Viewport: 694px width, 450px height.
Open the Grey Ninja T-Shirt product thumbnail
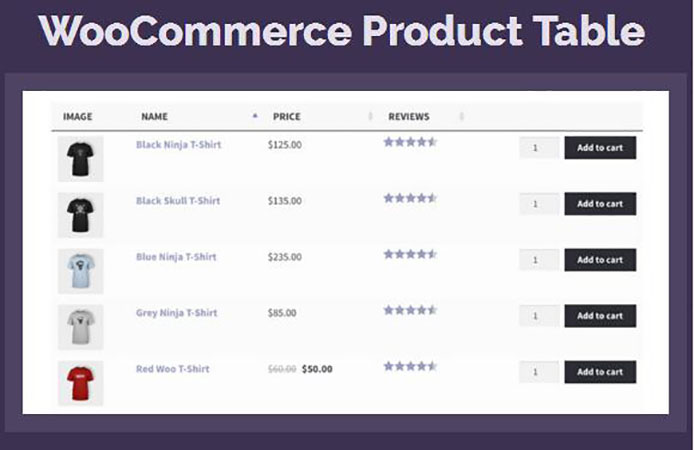pos(80,326)
